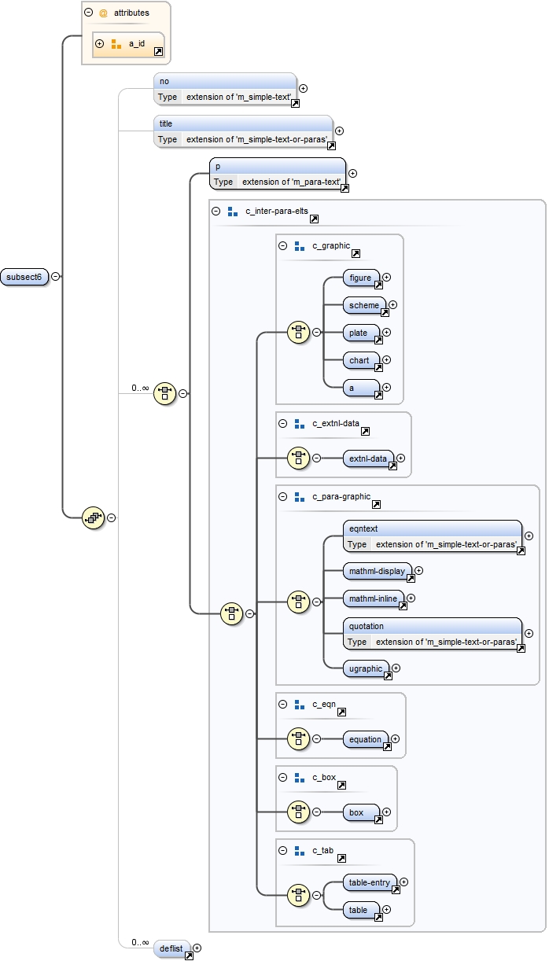Click the choice compositor icon in c_graphic
The width and height of the screenshot is (560, 961).
[298, 333]
